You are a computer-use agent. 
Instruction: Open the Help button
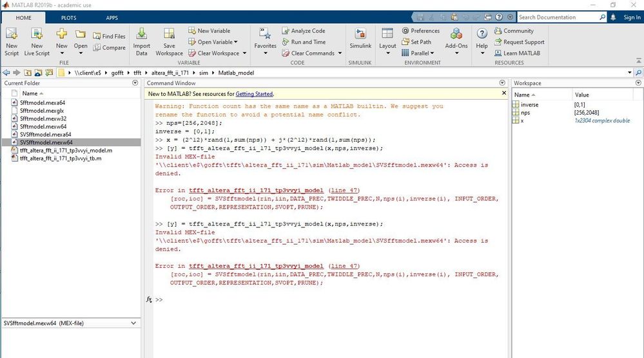point(482,42)
